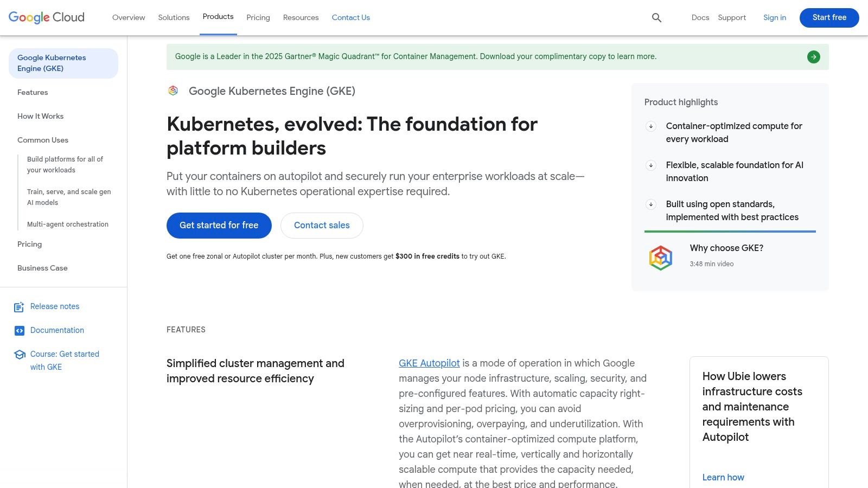The height and width of the screenshot is (488, 868).
Task: Click the 'Contact sales' button
Action: (x=321, y=225)
